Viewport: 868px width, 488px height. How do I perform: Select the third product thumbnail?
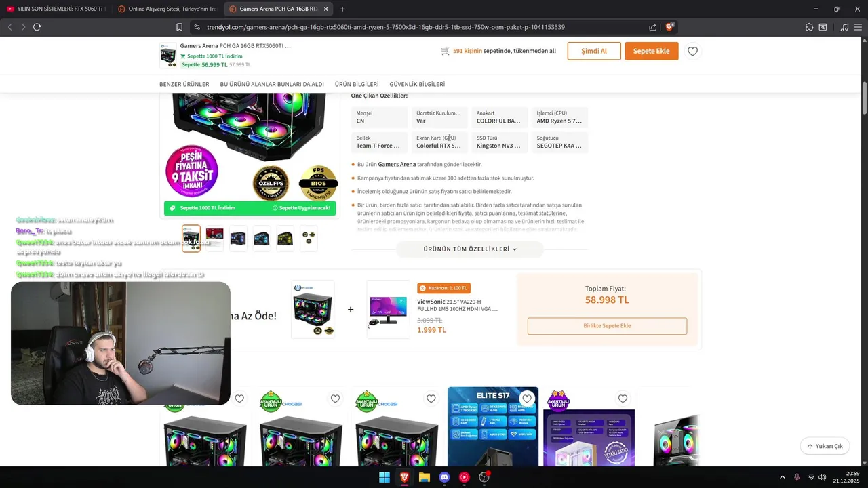tap(238, 239)
